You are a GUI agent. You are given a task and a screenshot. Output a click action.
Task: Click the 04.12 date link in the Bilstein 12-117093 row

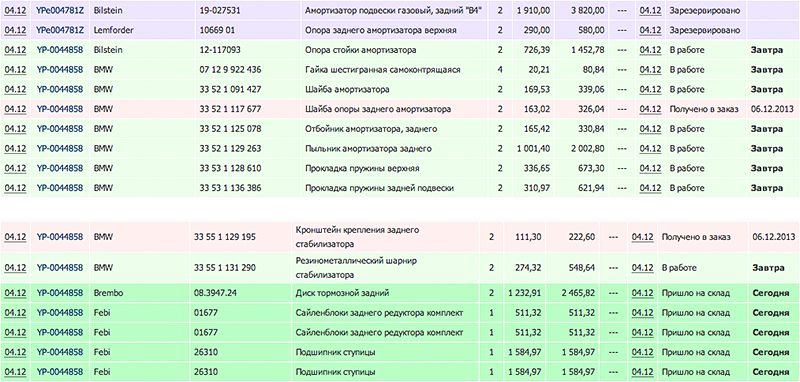coord(15,50)
